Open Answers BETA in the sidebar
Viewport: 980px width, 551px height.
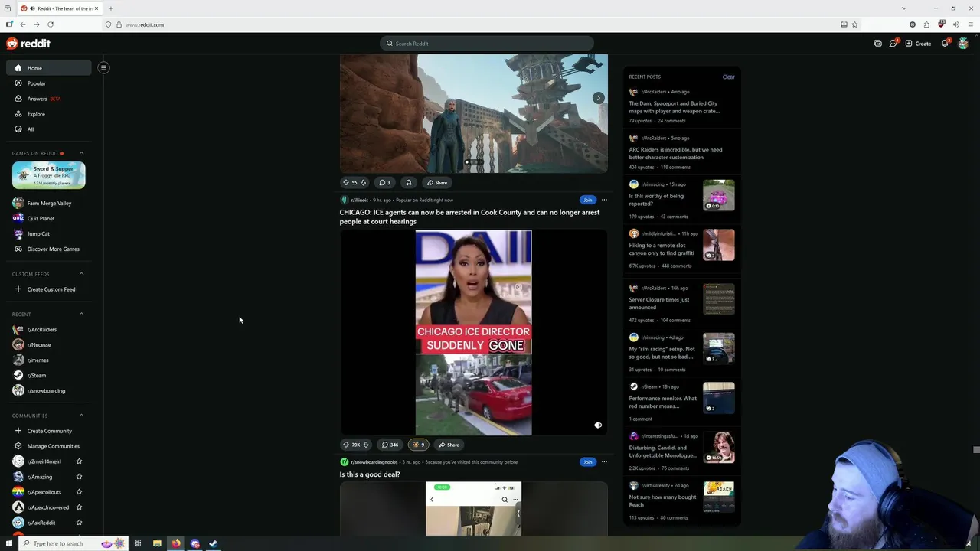coord(49,99)
